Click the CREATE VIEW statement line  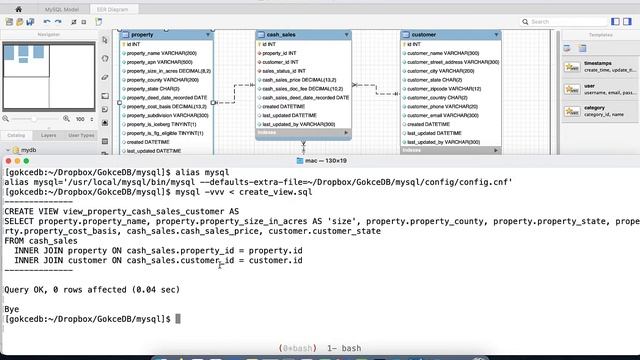coord(122,211)
